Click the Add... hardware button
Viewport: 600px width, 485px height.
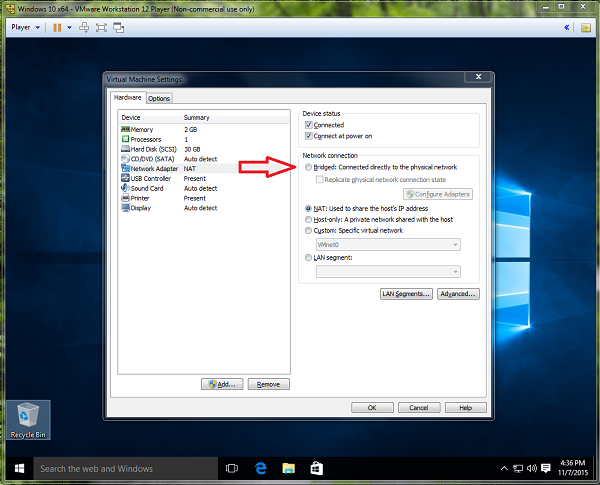[222, 384]
